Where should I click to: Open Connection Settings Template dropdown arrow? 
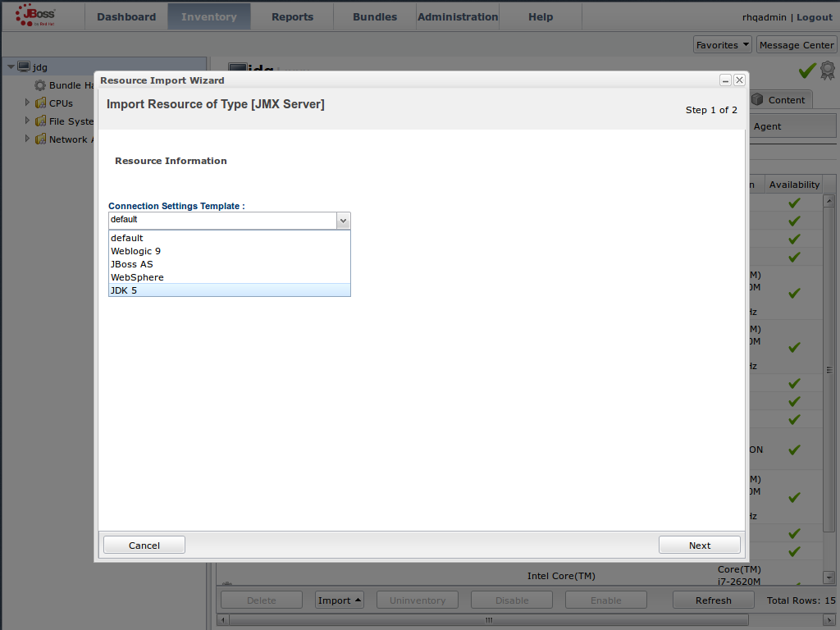click(343, 220)
